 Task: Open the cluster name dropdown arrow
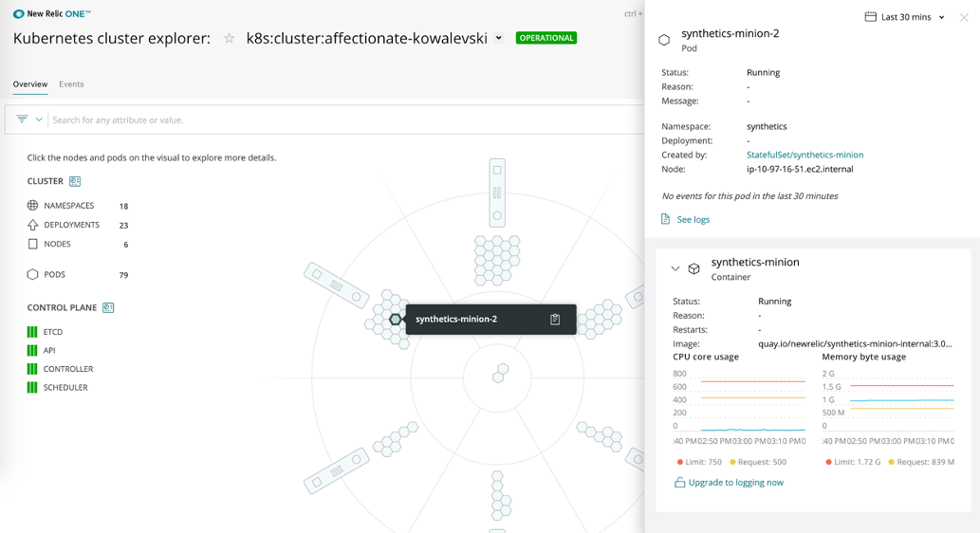click(x=499, y=38)
